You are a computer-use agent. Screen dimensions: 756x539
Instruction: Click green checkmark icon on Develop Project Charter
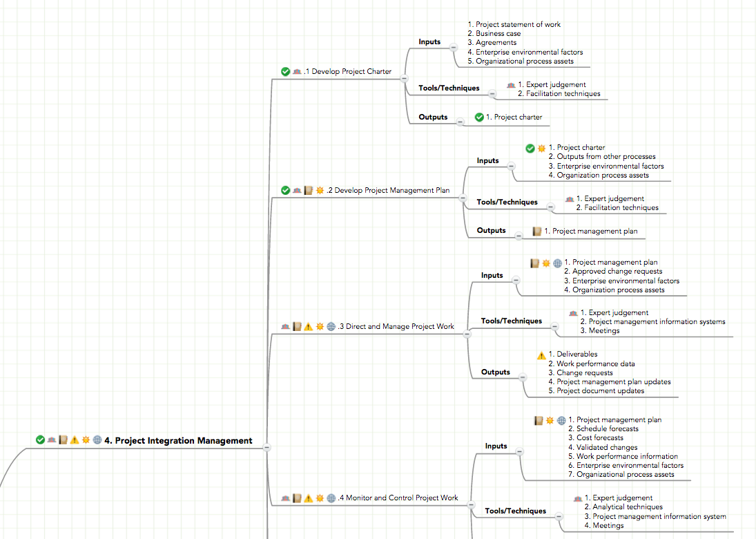(285, 71)
